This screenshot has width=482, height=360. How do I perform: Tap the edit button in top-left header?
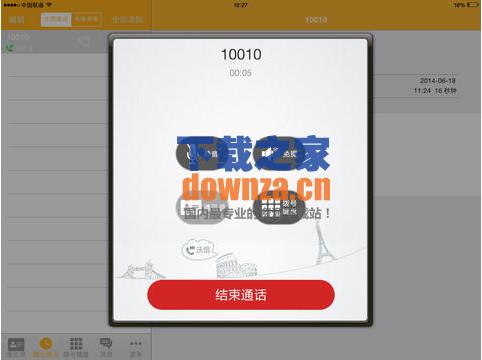[x=16, y=20]
